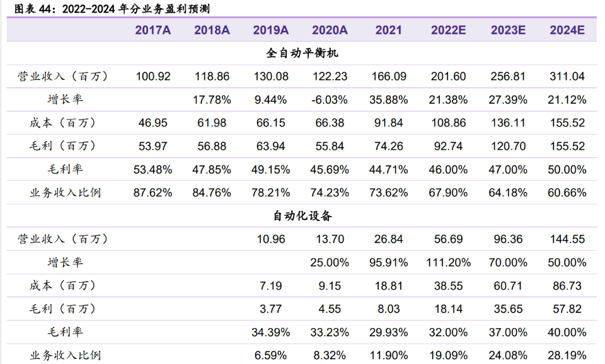Click the revenue share cell 87.62%
The image size is (605, 364).
(x=153, y=193)
